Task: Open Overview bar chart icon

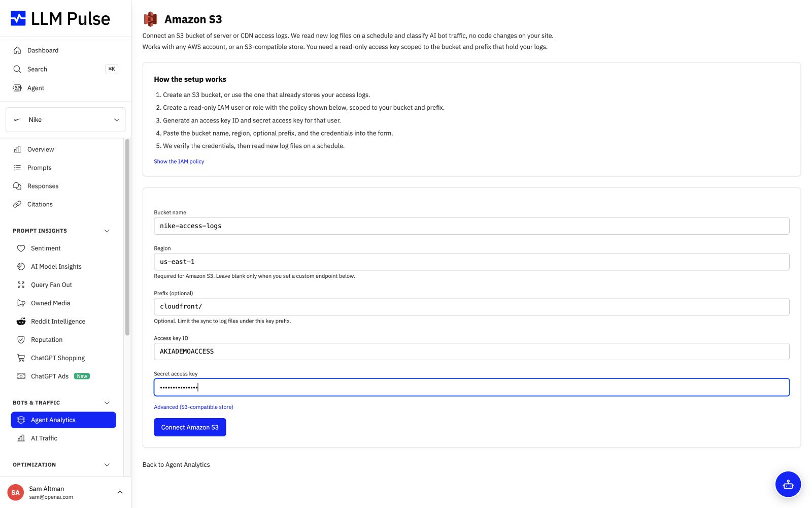Action: 17,149
